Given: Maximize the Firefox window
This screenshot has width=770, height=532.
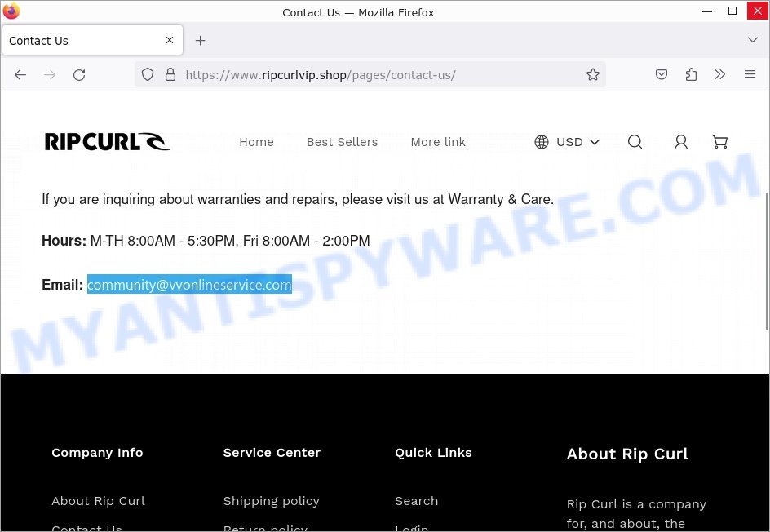Looking at the screenshot, I should [x=732, y=11].
